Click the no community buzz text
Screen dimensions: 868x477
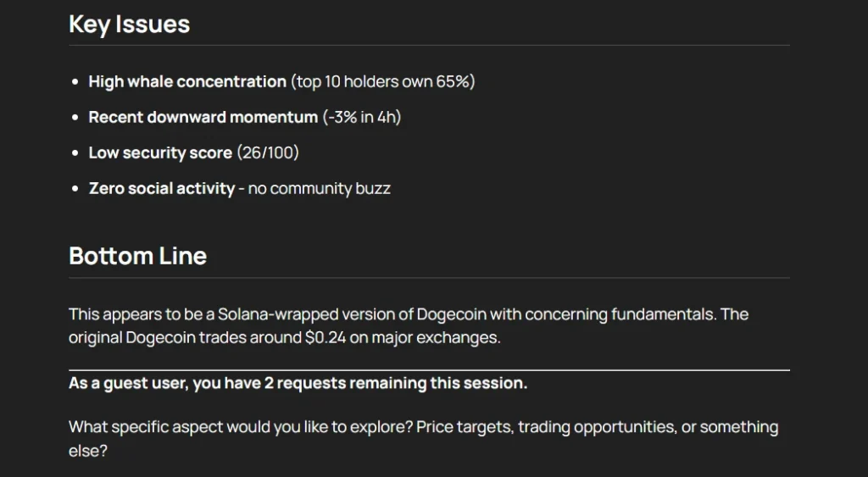click(x=320, y=189)
